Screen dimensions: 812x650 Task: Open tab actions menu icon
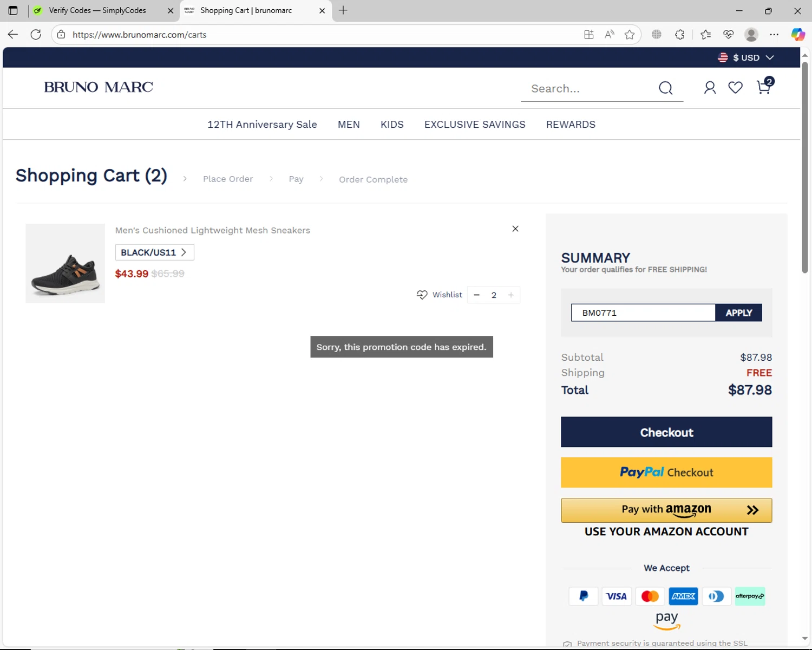click(x=13, y=10)
